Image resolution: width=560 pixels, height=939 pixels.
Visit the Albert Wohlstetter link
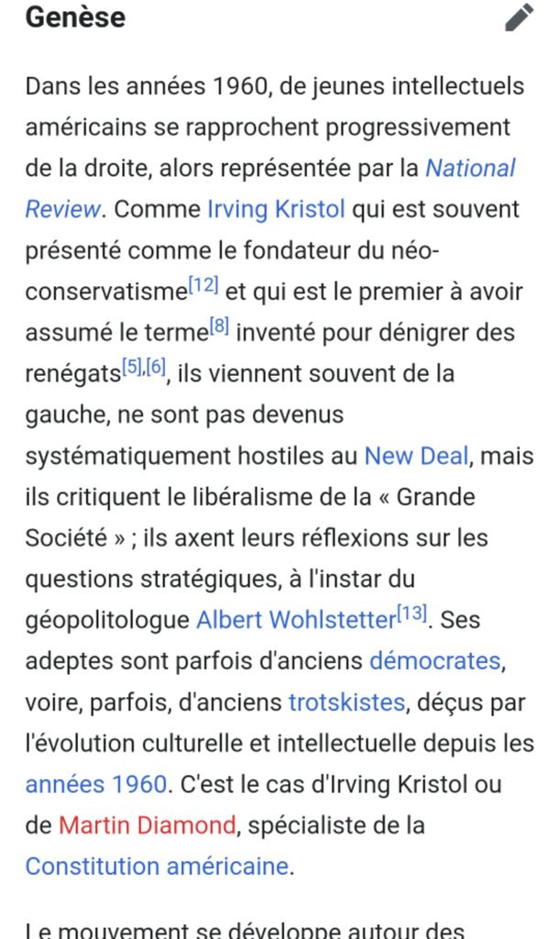[x=295, y=620]
